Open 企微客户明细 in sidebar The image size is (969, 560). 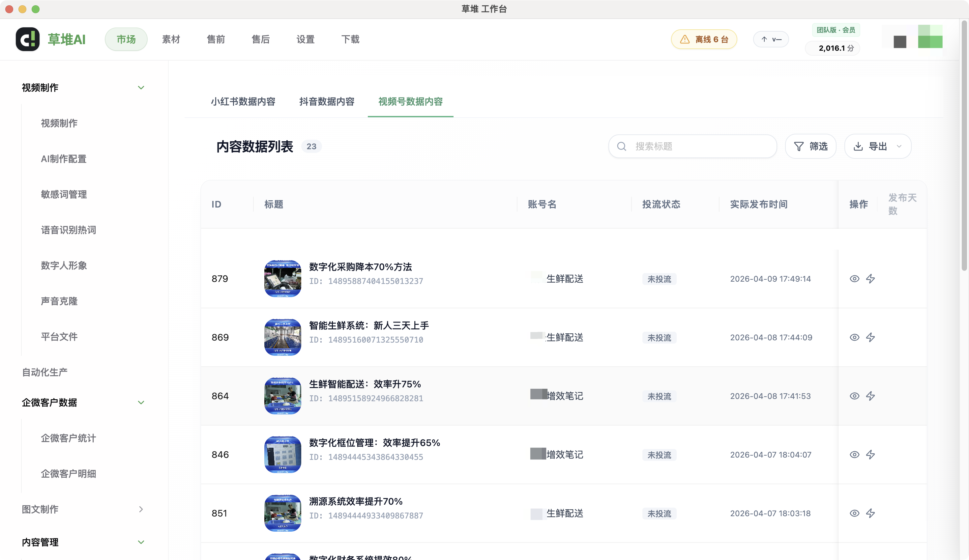pyautogui.click(x=69, y=473)
